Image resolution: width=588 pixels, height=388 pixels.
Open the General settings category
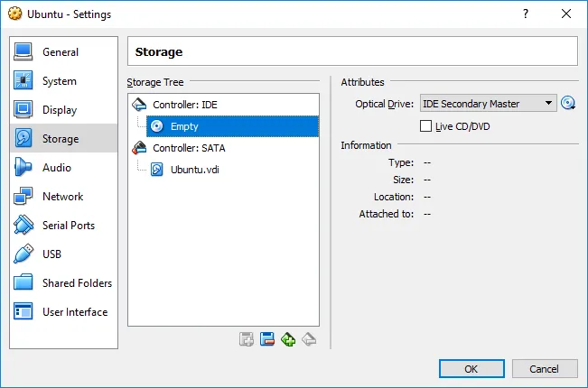60,52
